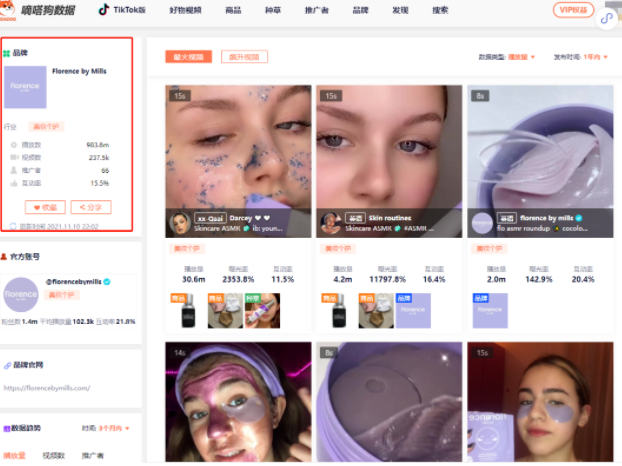
Task: Switch to the 推广者 trend tab
Action: tap(93, 455)
